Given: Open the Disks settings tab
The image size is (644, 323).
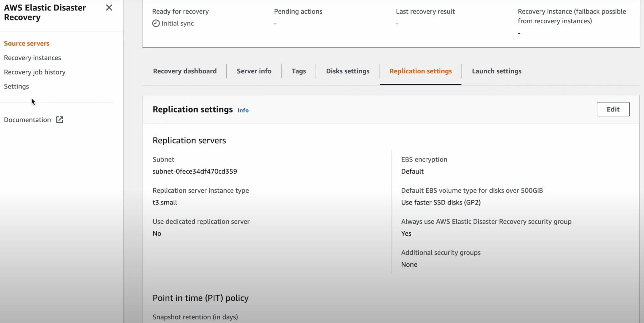Looking at the screenshot, I should (x=348, y=71).
